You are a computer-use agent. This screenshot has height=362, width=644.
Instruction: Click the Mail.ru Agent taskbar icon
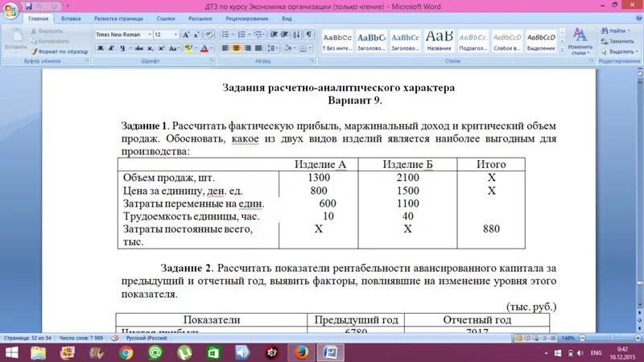click(x=155, y=352)
